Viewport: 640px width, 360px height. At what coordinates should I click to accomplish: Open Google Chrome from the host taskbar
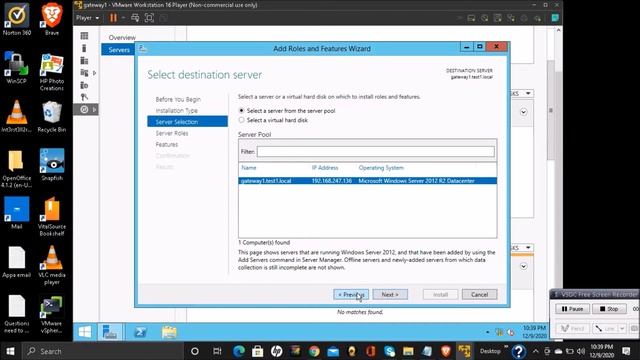point(314,351)
